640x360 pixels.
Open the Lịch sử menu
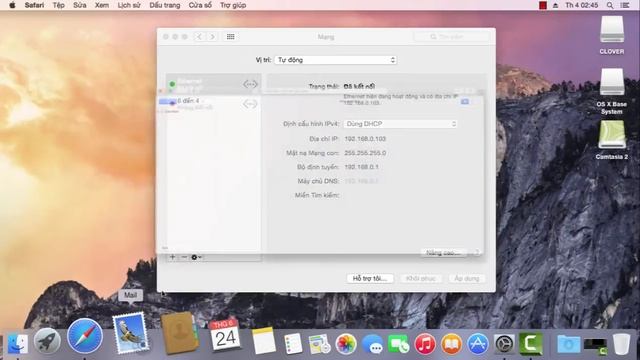129,5
